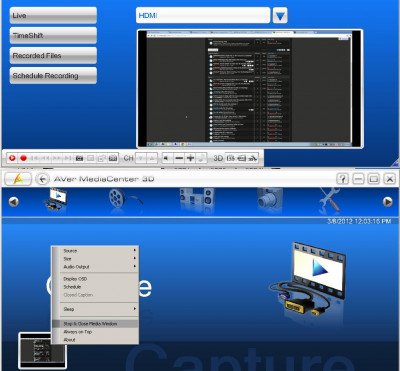Select Stop & Close Media Window
400x371 pixels.
coord(95,324)
